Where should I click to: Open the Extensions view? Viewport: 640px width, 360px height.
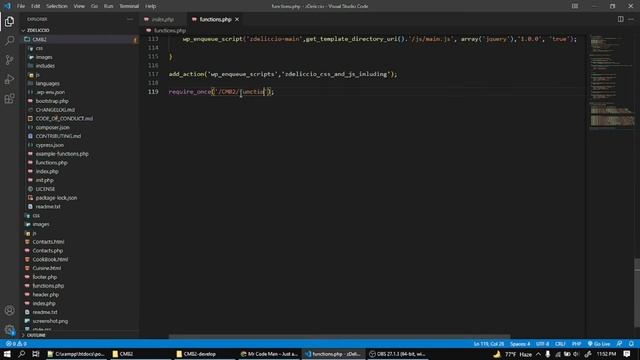tap(9, 98)
